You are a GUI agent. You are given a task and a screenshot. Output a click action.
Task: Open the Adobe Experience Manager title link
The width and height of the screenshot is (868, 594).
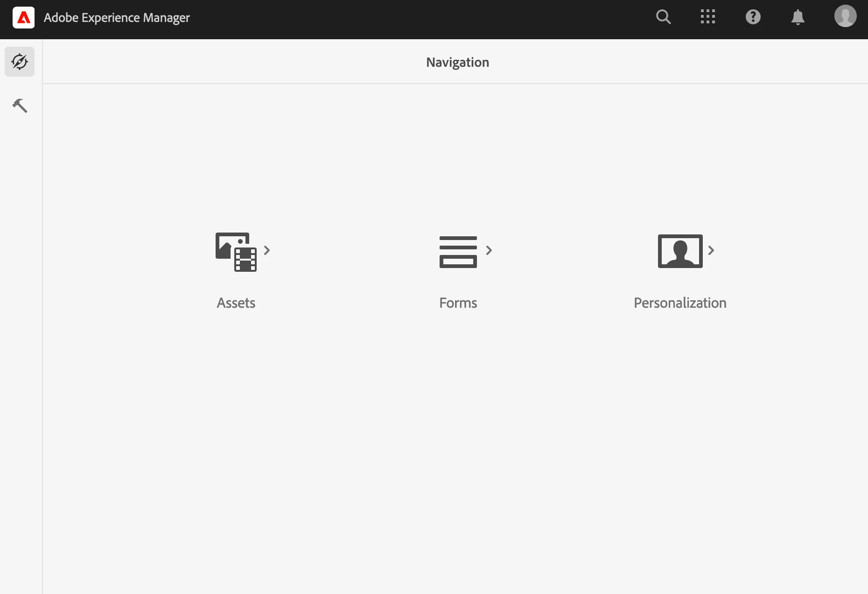[x=117, y=18]
